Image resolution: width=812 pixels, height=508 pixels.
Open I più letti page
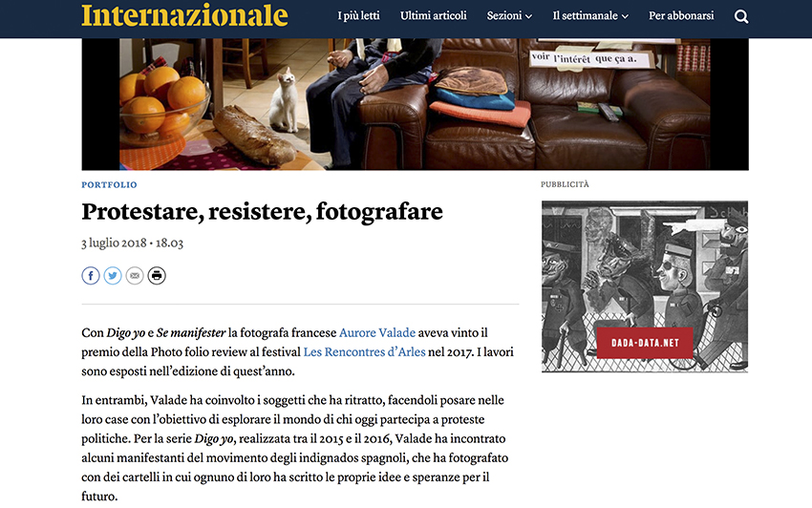[358, 16]
